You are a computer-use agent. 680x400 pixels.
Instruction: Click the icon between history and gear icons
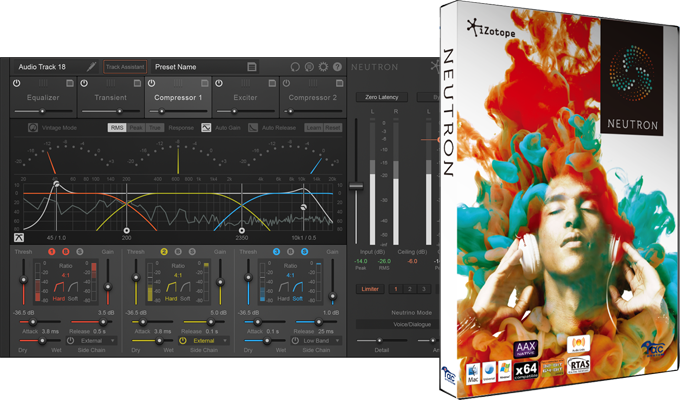point(309,67)
